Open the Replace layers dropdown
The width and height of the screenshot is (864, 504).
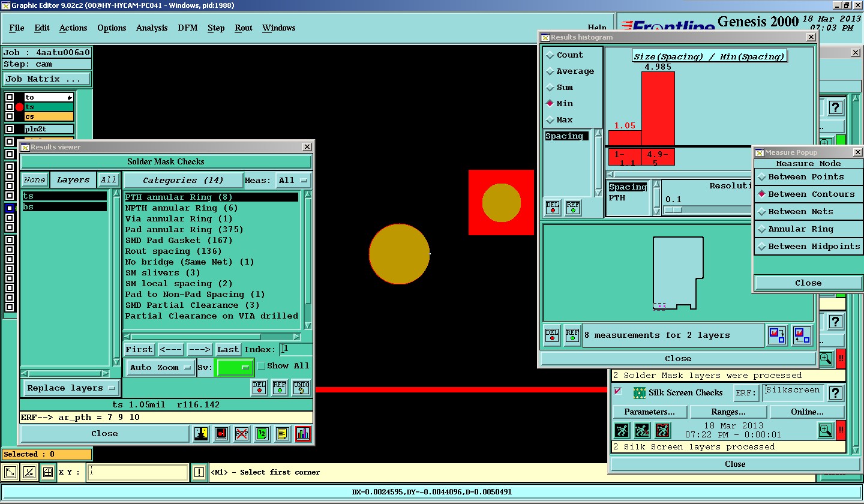click(x=71, y=388)
